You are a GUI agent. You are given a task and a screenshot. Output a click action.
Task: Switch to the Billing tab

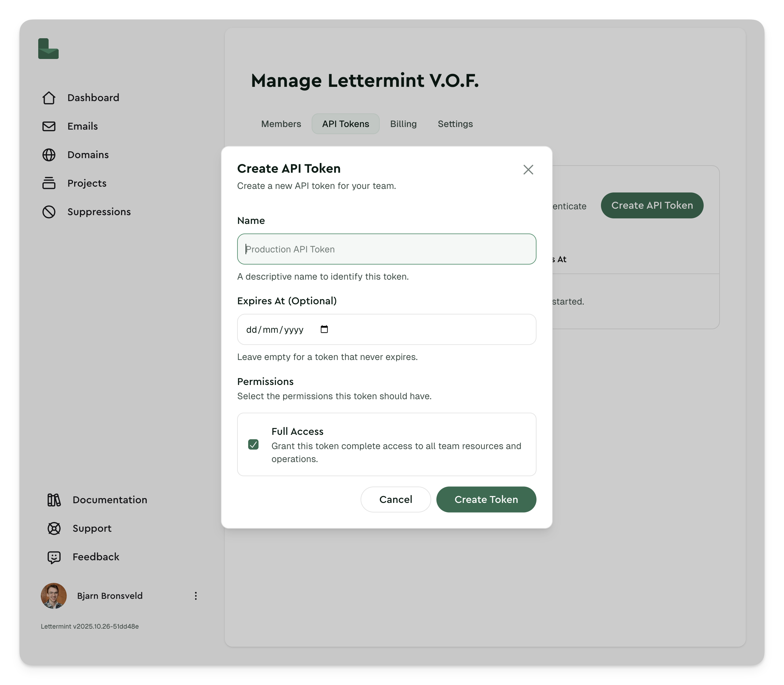tap(403, 123)
